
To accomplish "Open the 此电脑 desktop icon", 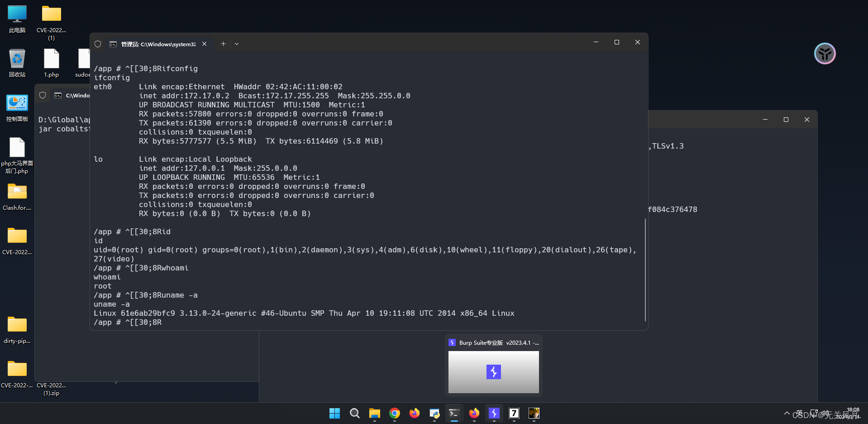I will coord(17,19).
